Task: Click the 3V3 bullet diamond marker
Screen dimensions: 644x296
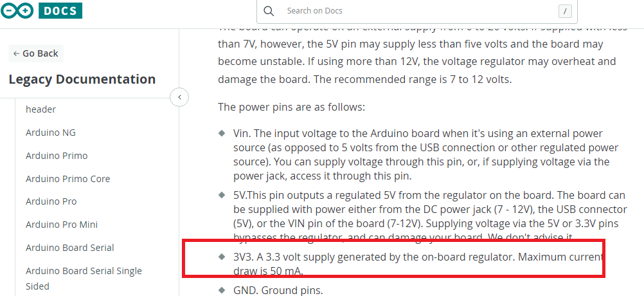Action: pyautogui.click(x=222, y=257)
